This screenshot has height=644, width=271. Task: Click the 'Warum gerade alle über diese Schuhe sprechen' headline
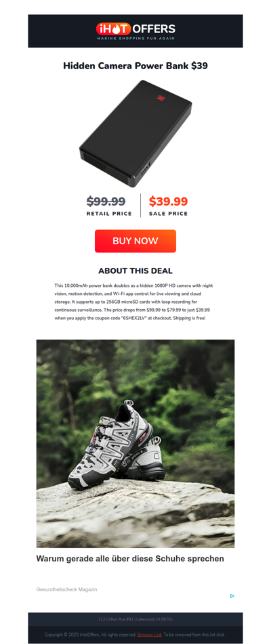click(130, 559)
